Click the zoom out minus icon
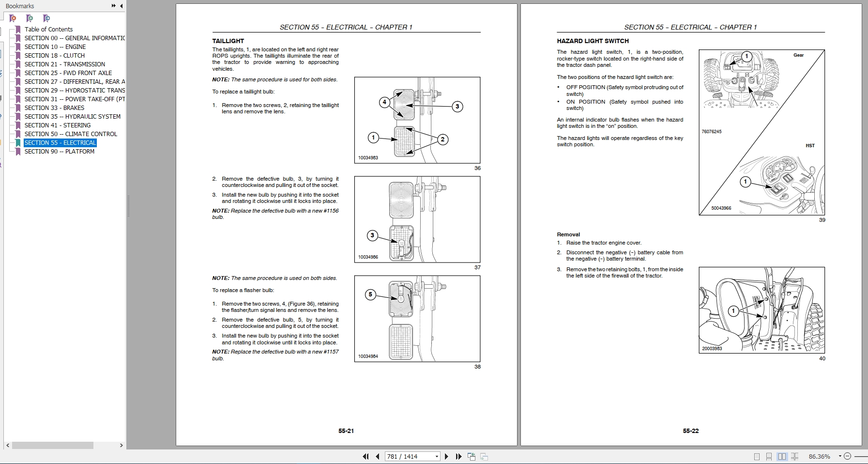 [847, 456]
